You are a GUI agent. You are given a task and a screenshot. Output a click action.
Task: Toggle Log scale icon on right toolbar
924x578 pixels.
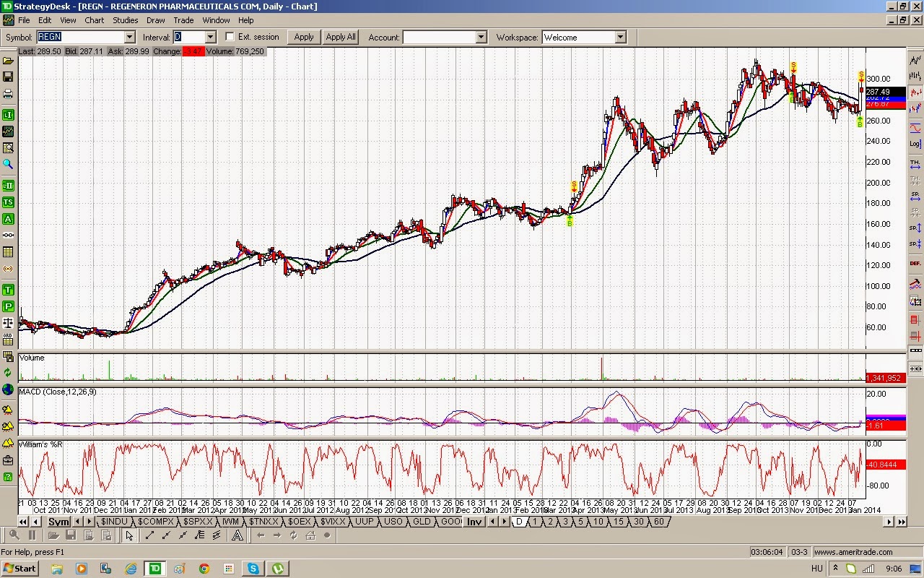click(x=915, y=145)
